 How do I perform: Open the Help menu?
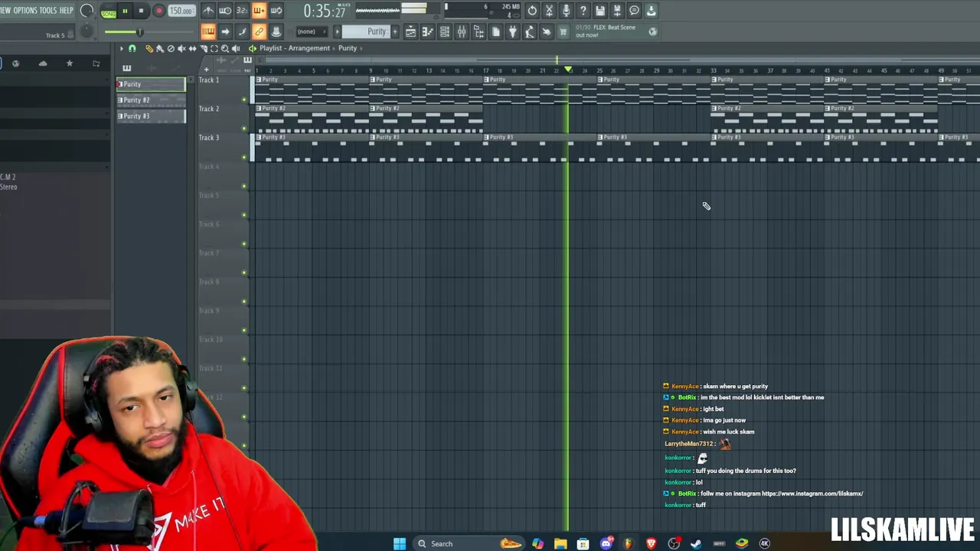(x=67, y=10)
